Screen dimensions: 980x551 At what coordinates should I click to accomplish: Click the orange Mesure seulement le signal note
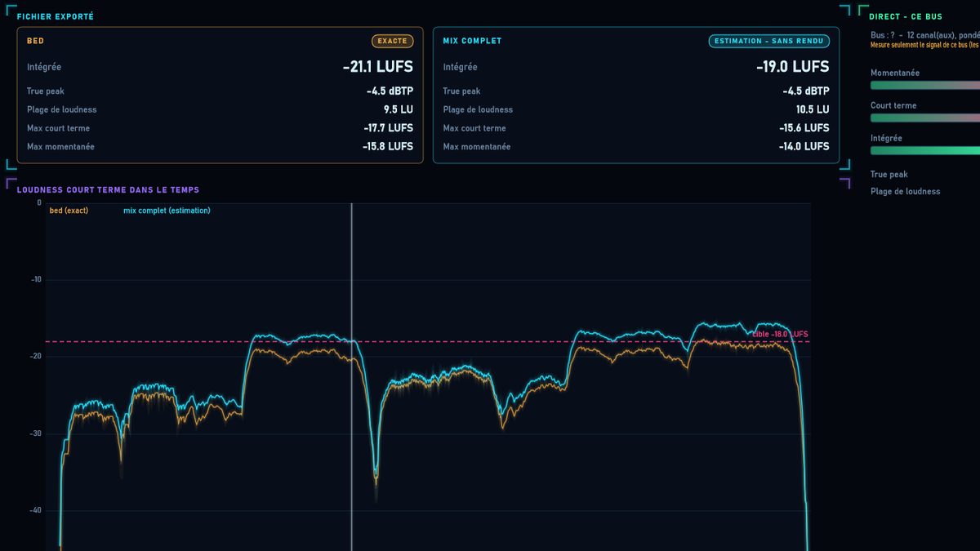click(925, 46)
